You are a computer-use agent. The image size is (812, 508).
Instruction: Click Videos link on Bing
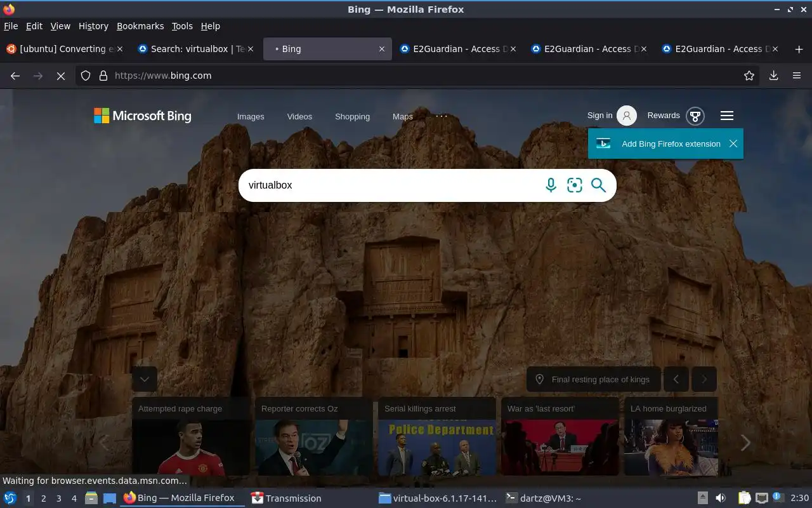(299, 116)
